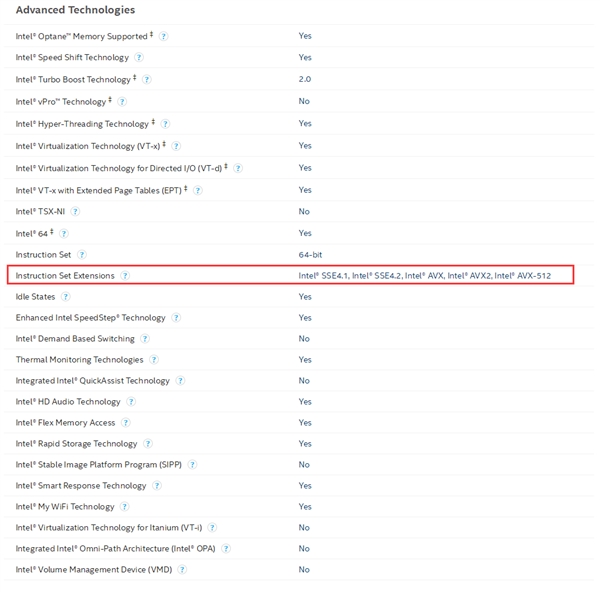
Task: Open help icon for Extended Page Tables (EPT)
Action: pyautogui.click(x=198, y=191)
